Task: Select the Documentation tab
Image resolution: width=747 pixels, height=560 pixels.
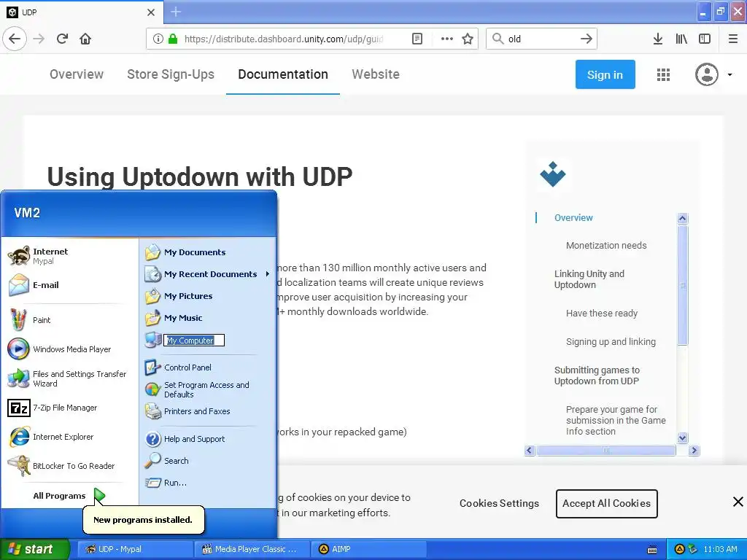Action: [283, 74]
